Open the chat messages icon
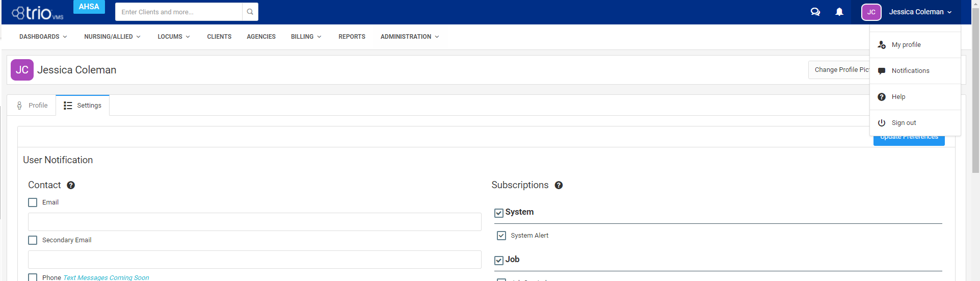 (x=815, y=12)
